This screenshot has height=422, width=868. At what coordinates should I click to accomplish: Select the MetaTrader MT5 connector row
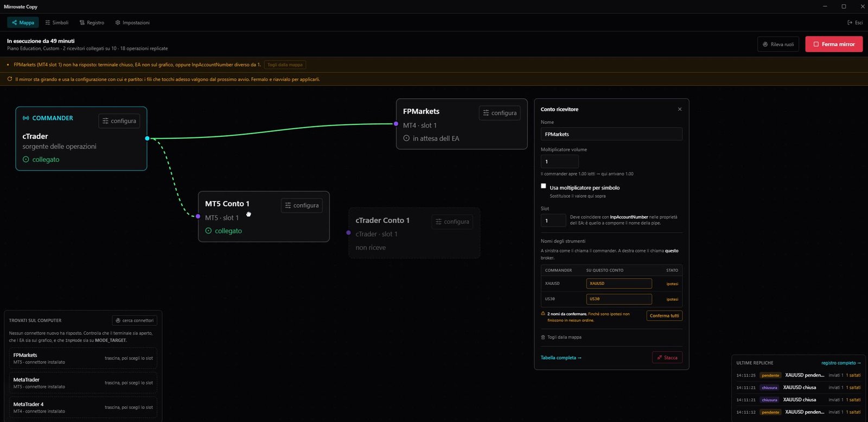[83, 383]
